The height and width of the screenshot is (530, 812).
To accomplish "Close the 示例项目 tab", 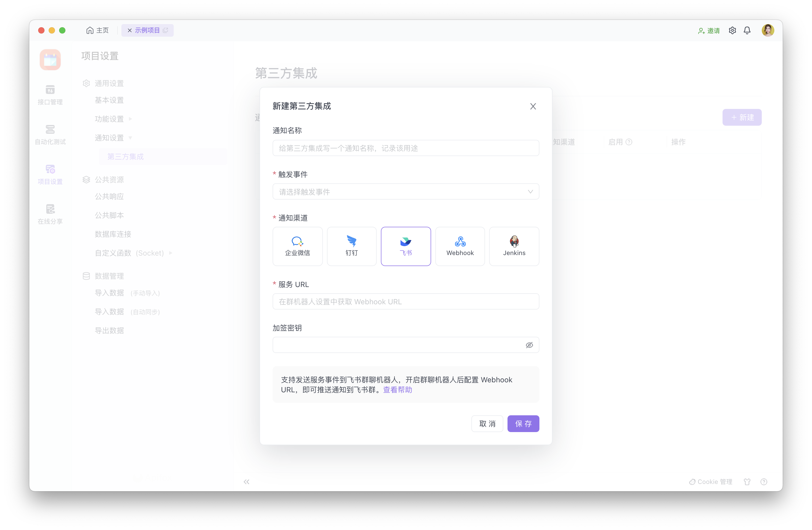I will pos(130,30).
